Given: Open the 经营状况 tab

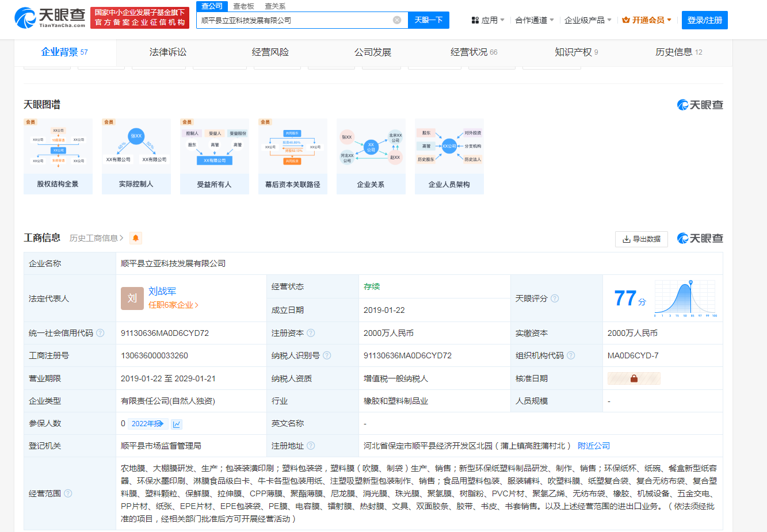Looking at the screenshot, I should [x=474, y=52].
